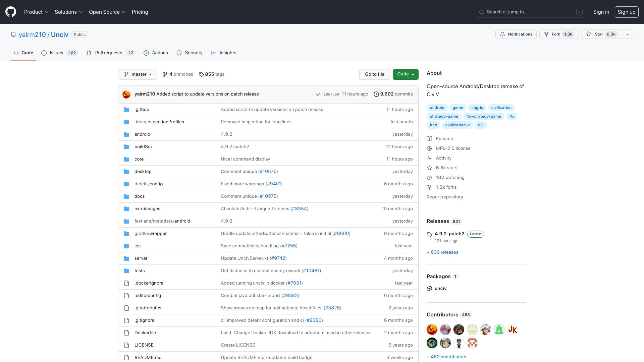Screen dimensions: 644x362
Task: Expand the Solutions menu
Action: [69, 12]
